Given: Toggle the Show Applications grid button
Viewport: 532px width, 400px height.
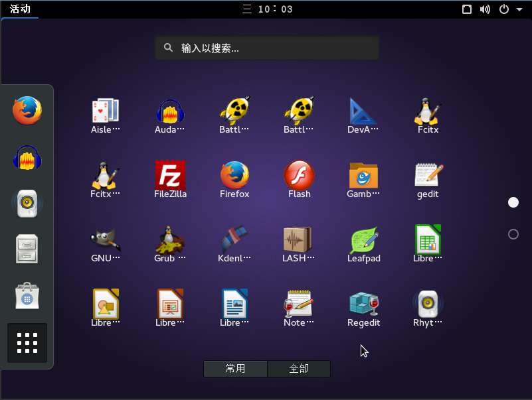Looking at the screenshot, I should (x=27, y=343).
